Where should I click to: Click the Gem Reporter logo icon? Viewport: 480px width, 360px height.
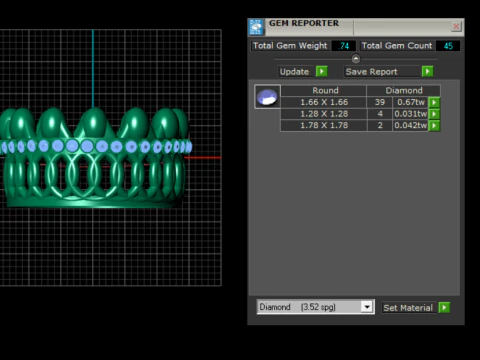coord(256,27)
